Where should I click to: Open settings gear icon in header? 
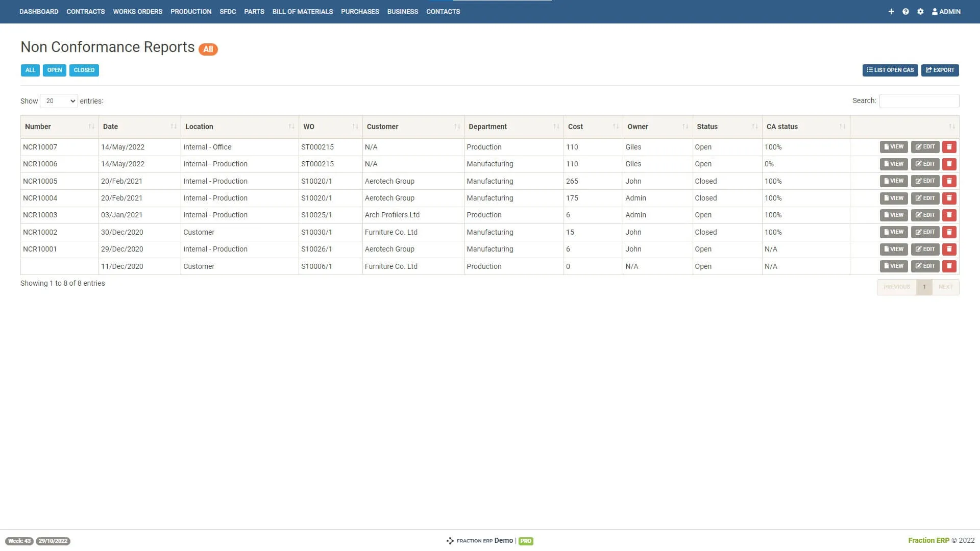click(x=920, y=11)
